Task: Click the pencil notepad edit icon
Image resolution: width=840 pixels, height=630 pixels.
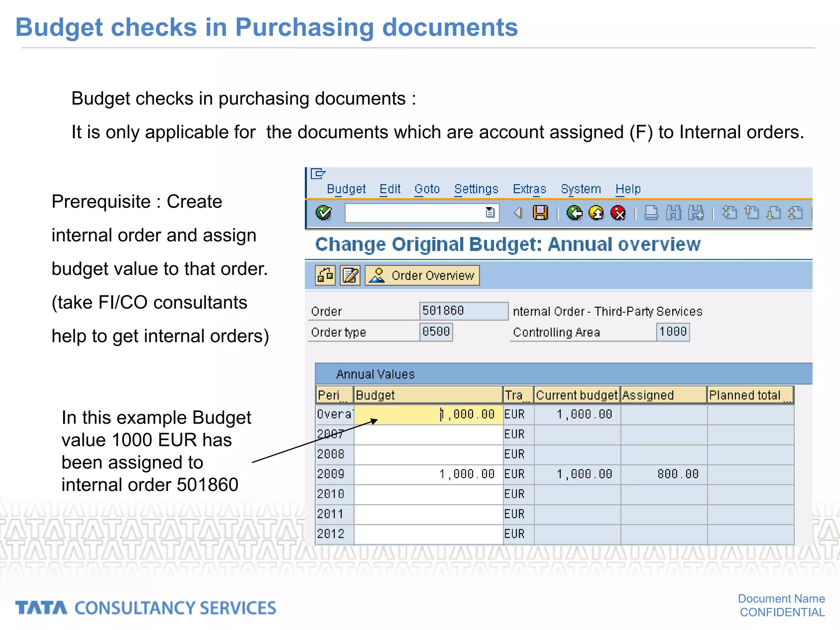Action: pos(350,275)
